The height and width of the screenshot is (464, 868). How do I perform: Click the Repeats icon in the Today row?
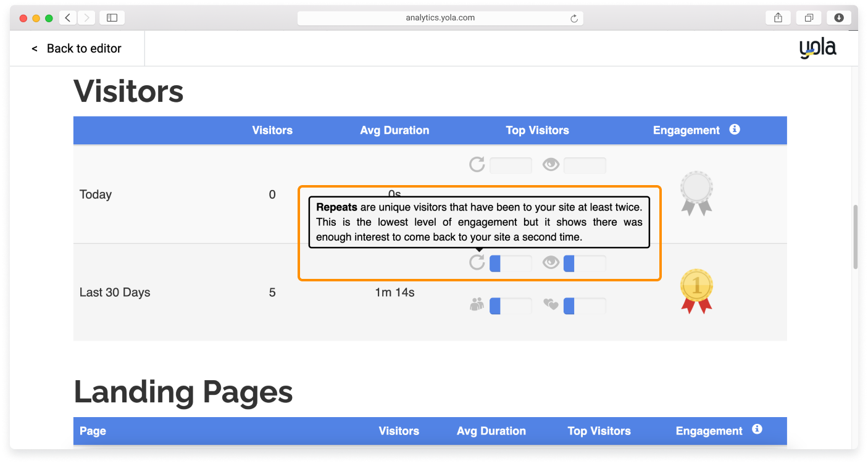tap(476, 165)
